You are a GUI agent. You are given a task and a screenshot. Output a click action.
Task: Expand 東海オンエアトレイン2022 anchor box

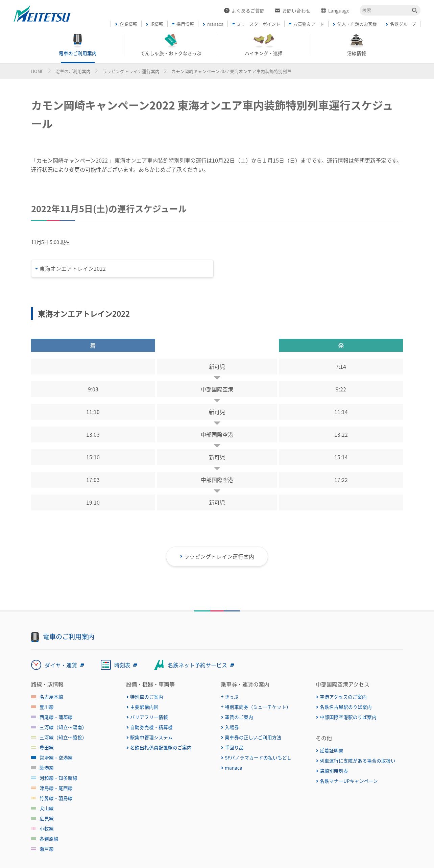tap(122, 269)
